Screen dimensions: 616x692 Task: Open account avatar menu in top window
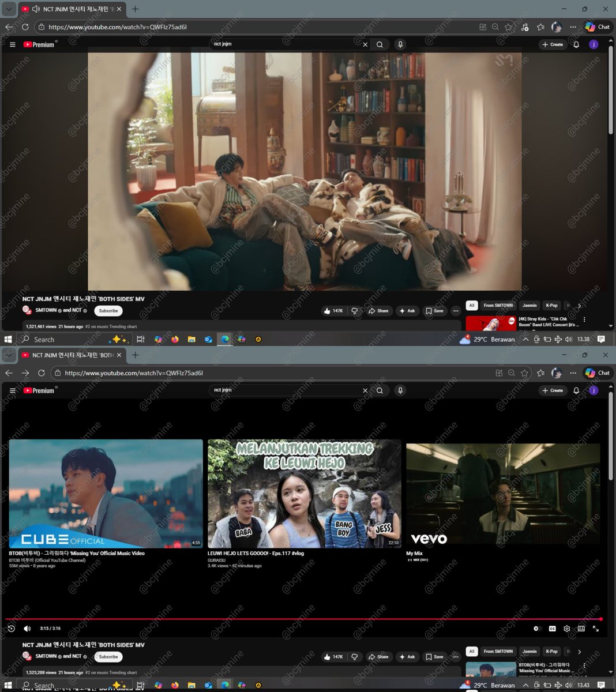pos(594,44)
